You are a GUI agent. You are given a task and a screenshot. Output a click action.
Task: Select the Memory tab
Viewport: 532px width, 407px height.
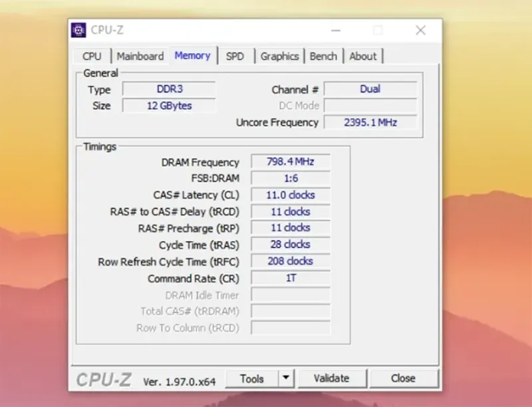(192, 55)
